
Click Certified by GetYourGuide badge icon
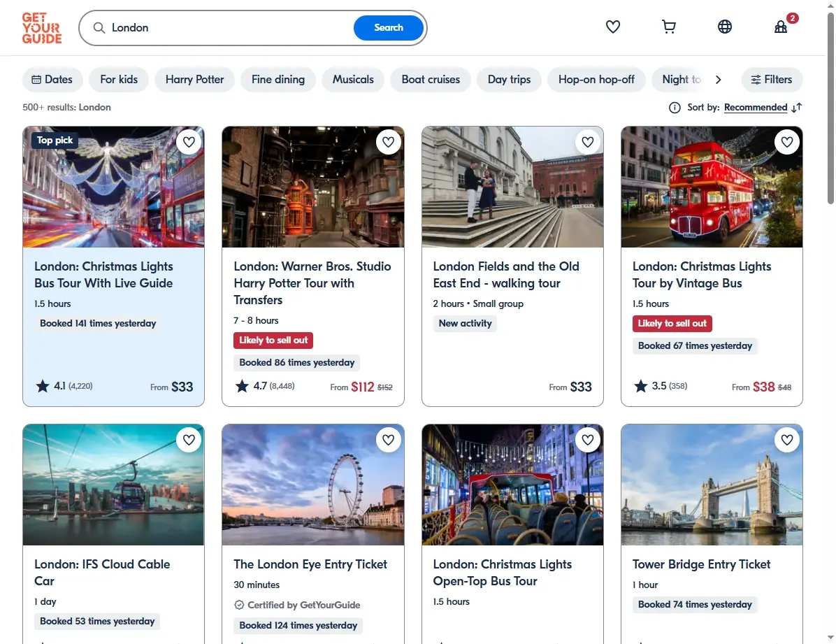tap(239, 605)
